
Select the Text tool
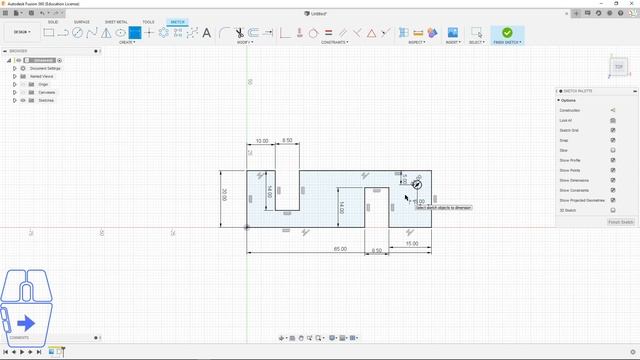point(207,33)
